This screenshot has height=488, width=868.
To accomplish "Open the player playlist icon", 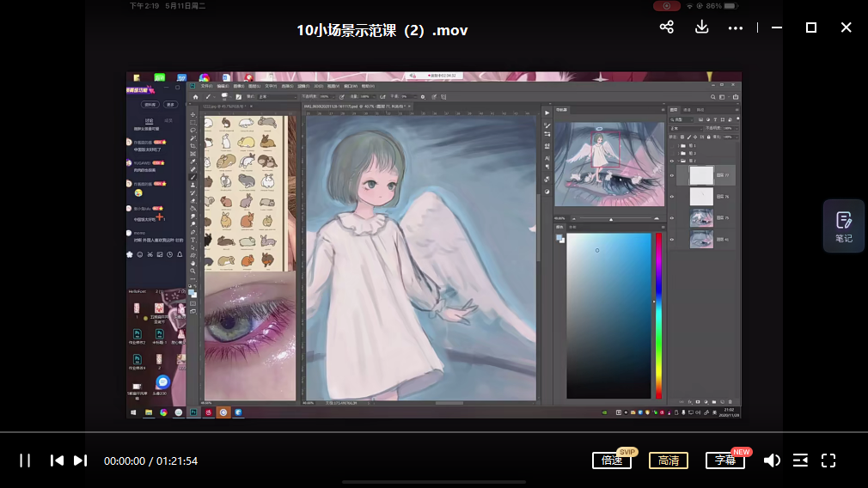I will [800, 461].
